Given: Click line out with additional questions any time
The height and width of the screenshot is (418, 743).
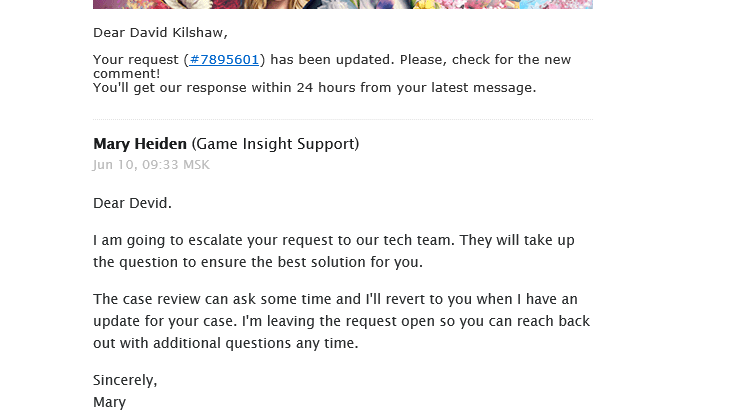Looking at the screenshot, I should coord(226,343).
